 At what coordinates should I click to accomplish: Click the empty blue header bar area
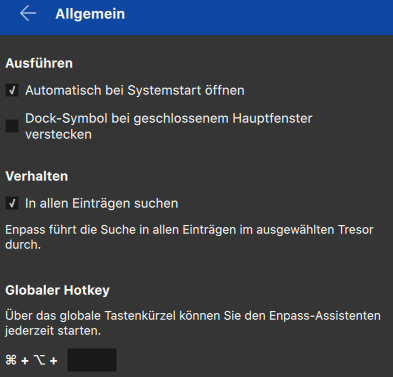[x=260, y=17]
